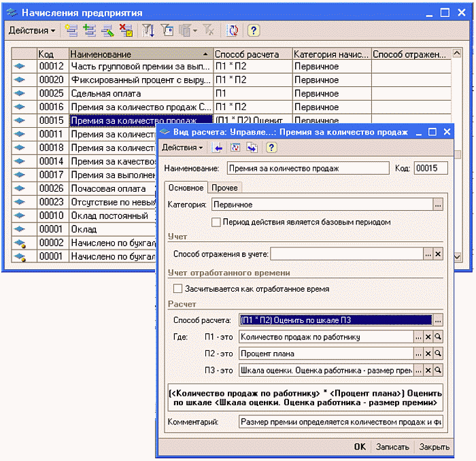Click the help icon in Вид расчета dialog
476x461 pixels.
(x=271, y=148)
